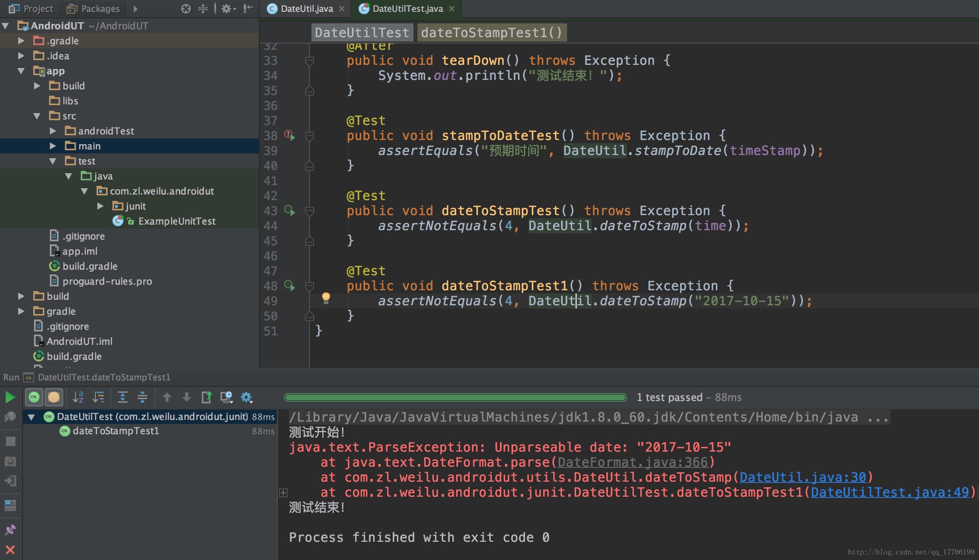This screenshot has width=979, height=560.
Task: Click the "1 test passed" status text
Action: [x=670, y=397]
